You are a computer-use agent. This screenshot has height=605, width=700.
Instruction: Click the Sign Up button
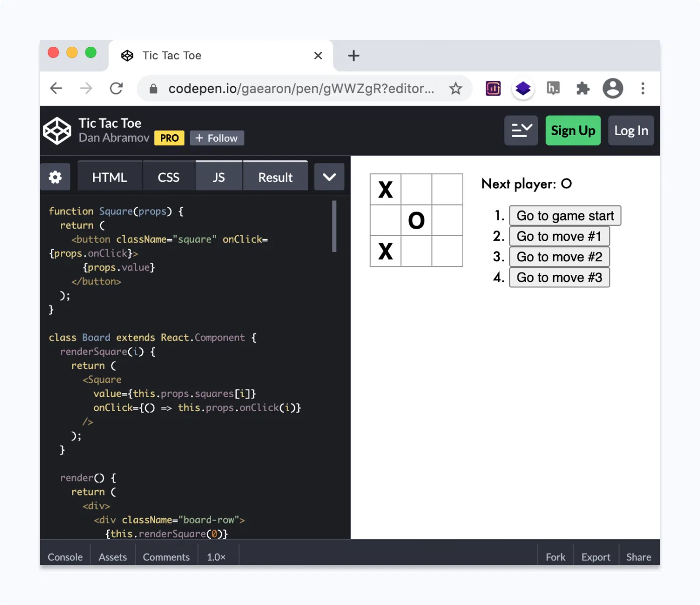[x=573, y=130]
